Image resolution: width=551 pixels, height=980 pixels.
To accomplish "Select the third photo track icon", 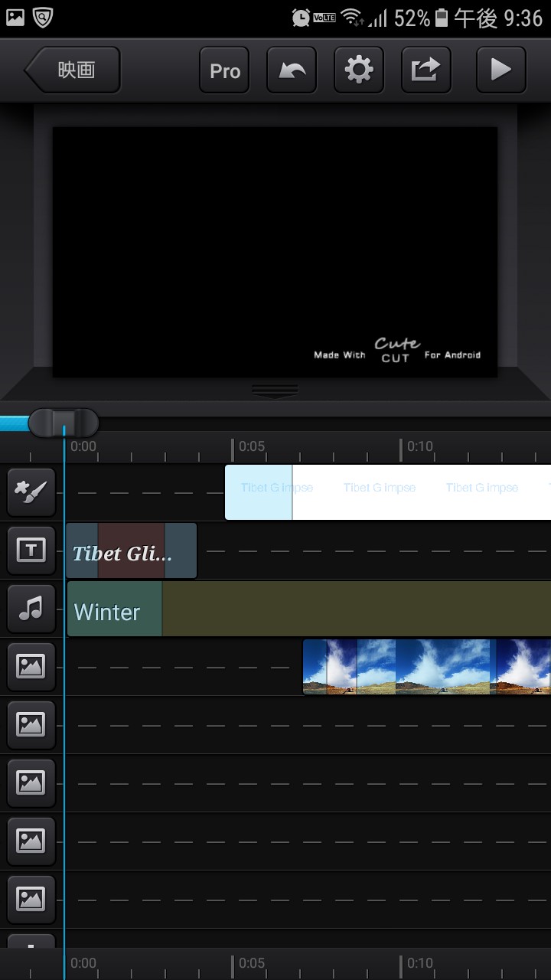I will click(x=31, y=782).
